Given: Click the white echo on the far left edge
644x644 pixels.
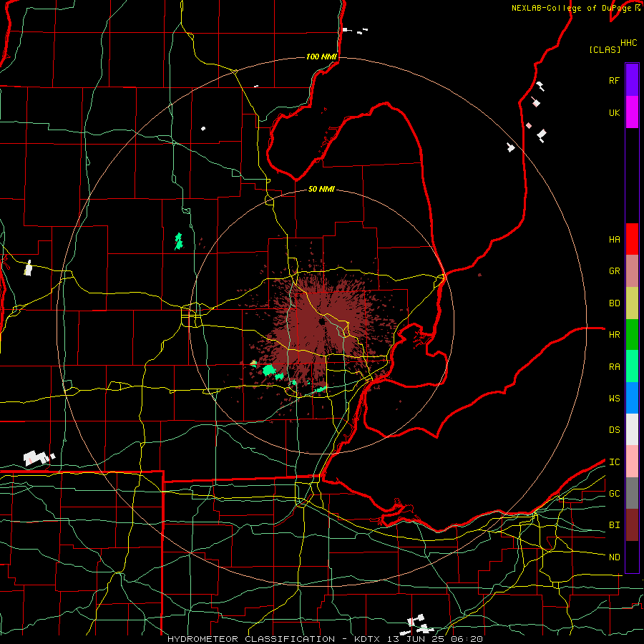Looking at the screenshot, I should (x=28, y=268).
